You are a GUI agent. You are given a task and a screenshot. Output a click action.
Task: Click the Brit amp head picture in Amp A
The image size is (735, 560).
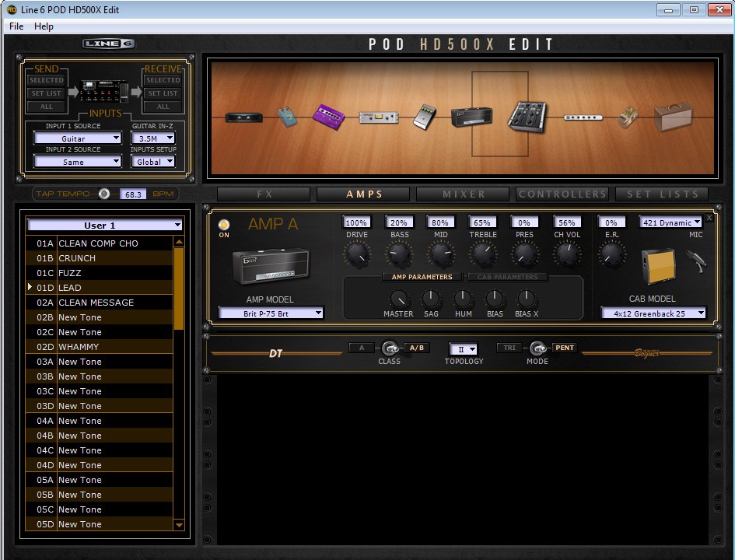point(271,266)
